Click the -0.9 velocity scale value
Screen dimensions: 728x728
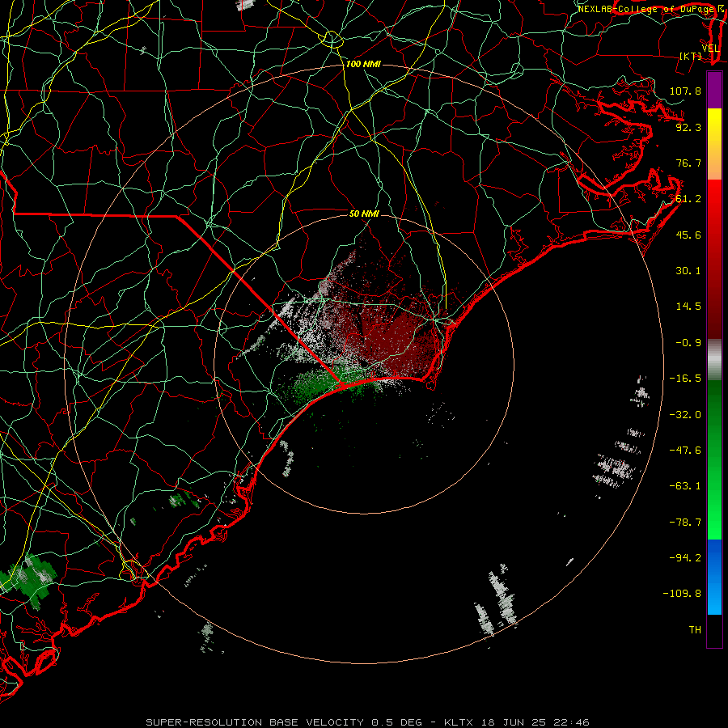(688, 343)
